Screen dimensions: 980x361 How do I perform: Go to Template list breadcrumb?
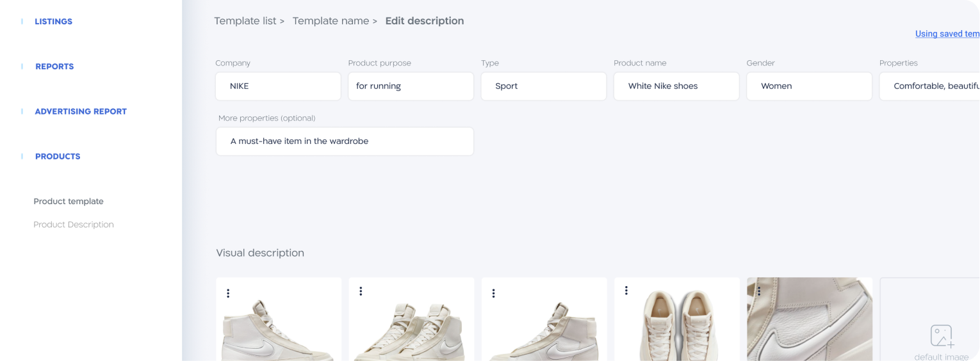(245, 21)
